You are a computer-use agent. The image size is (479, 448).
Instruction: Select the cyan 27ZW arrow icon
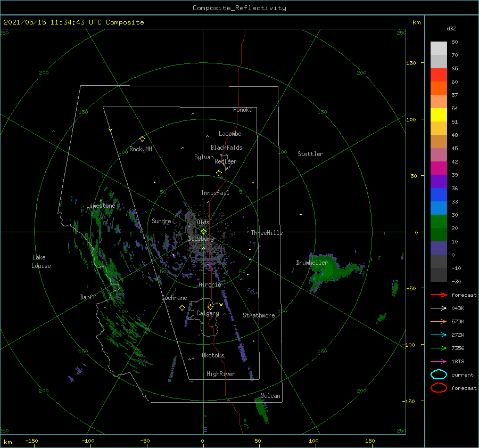click(x=439, y=335)
